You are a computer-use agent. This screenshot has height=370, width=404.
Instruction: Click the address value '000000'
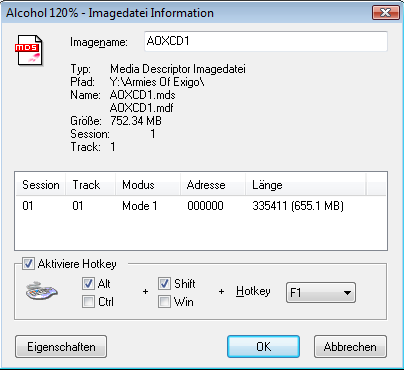[205, 206]
